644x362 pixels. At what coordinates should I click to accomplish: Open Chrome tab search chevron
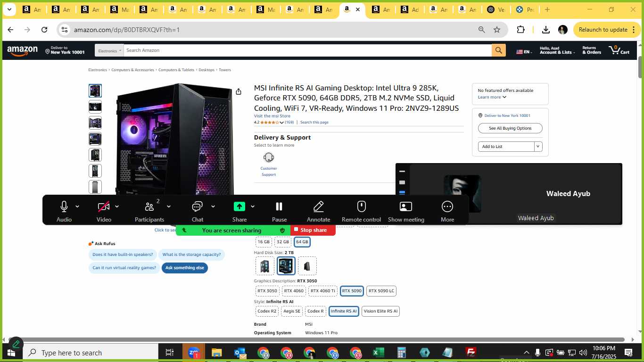(x=9, y=9)
